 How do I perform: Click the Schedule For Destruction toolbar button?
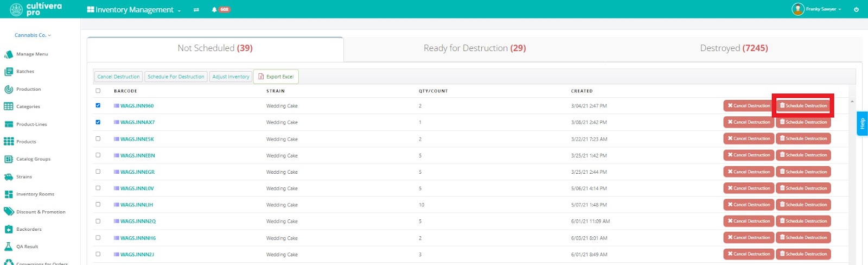click(x=176, y=77)
